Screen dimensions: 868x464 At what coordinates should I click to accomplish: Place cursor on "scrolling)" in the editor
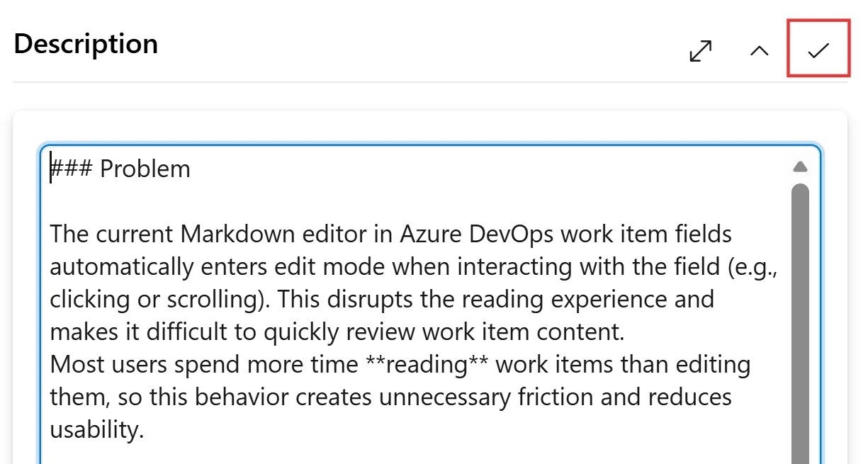(x=217, y=299)
